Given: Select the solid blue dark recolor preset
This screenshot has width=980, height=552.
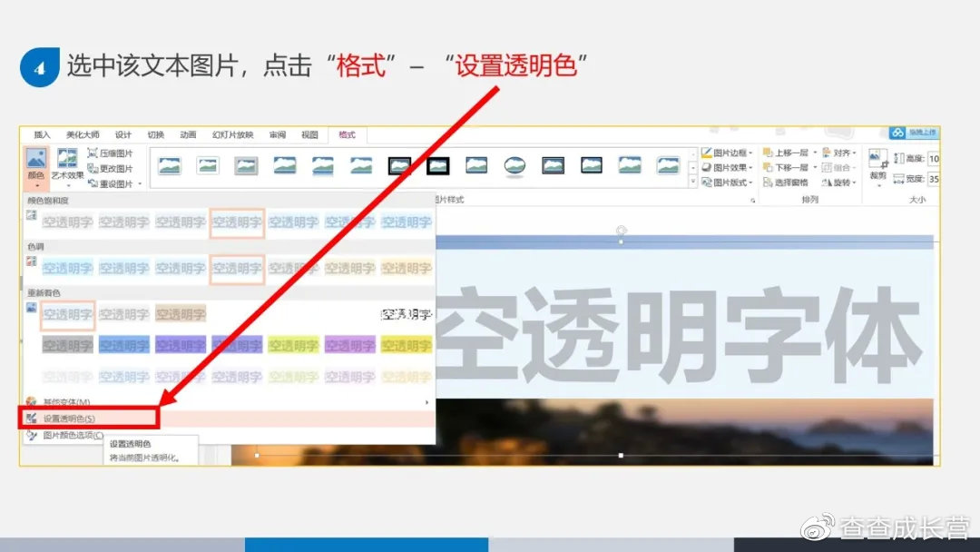Looking at the screenshot, I should [x=123, y=345].
